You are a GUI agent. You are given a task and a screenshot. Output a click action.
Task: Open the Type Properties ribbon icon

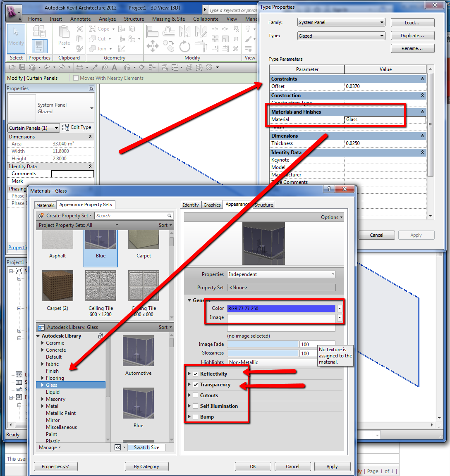coord(39,31)
